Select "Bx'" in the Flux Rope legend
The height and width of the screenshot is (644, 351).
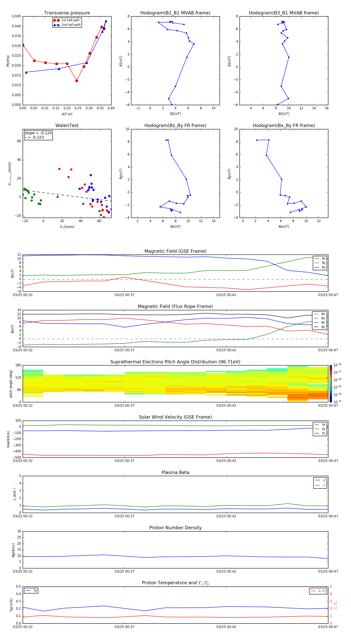320,314
